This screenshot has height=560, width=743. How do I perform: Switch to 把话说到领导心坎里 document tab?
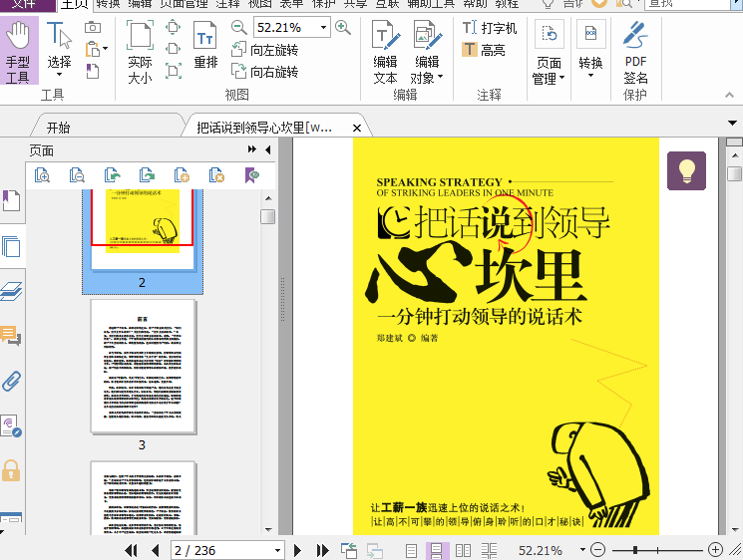264,128
